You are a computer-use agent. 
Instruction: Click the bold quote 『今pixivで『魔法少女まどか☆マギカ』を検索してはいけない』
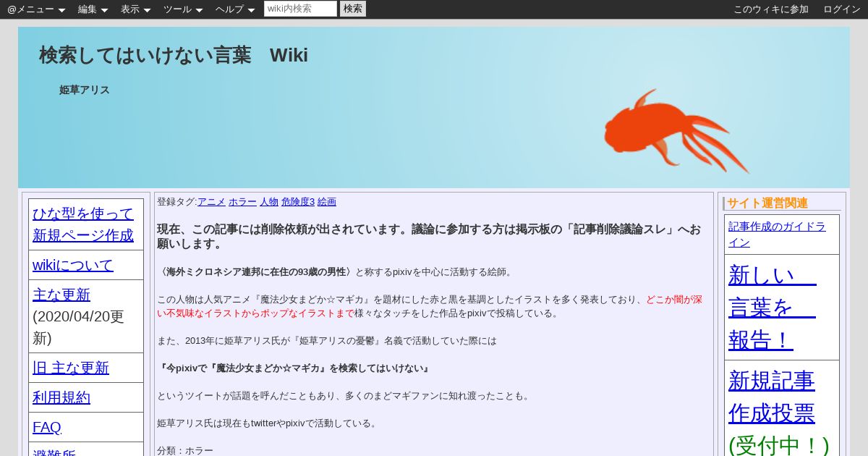(294, 368)
